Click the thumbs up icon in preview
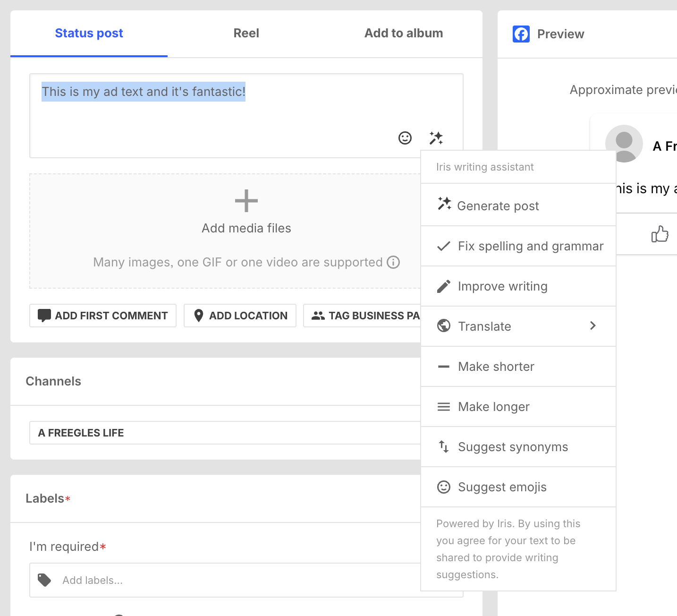This screenshot has width=677, height=616. (660, 234)
